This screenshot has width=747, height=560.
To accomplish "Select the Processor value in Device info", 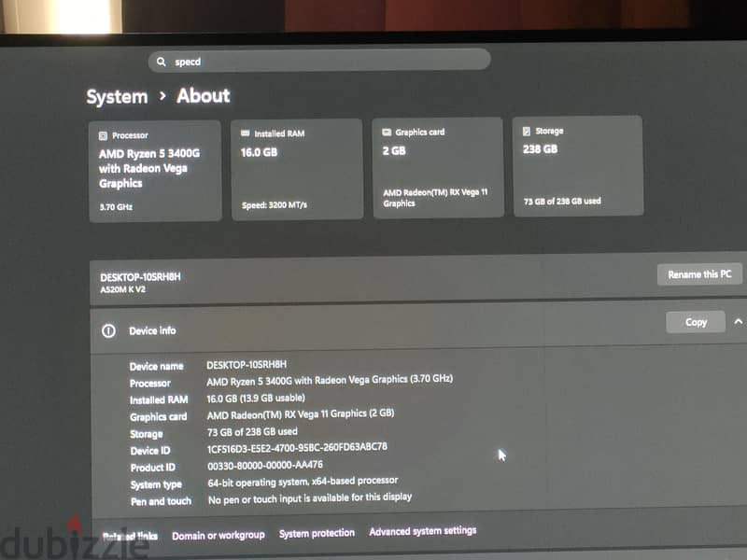I will 330,381.
